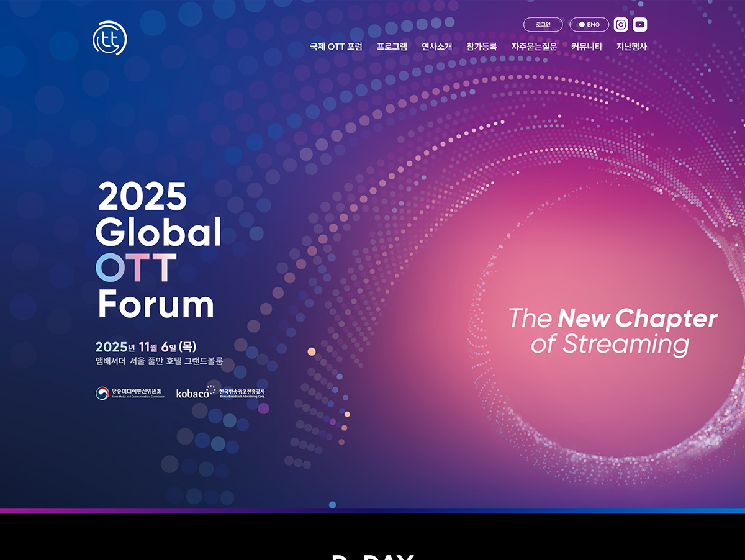
Task: Click the New Chapter of Streaming tagline
Action: [x=612, y=331]
